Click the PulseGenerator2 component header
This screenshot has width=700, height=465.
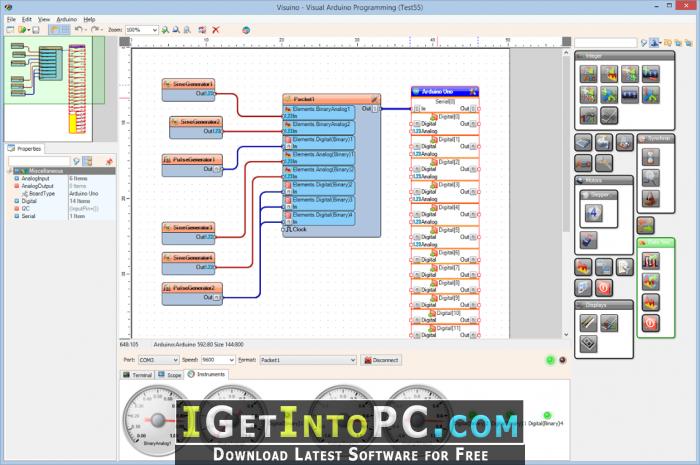[192, 288]
